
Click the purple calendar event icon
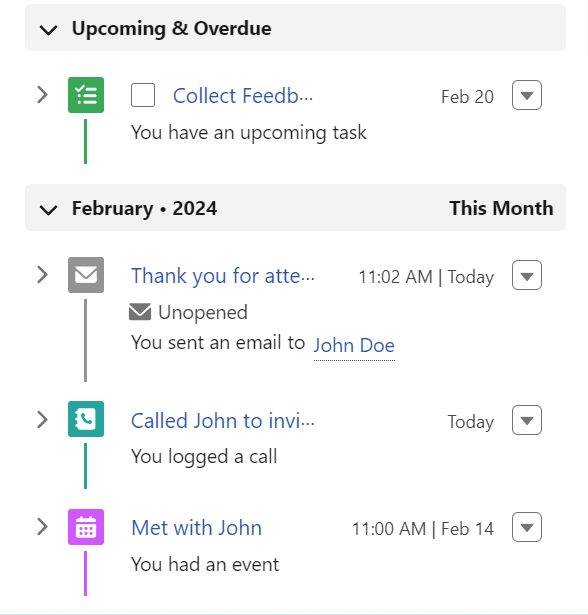click(86, 527)
